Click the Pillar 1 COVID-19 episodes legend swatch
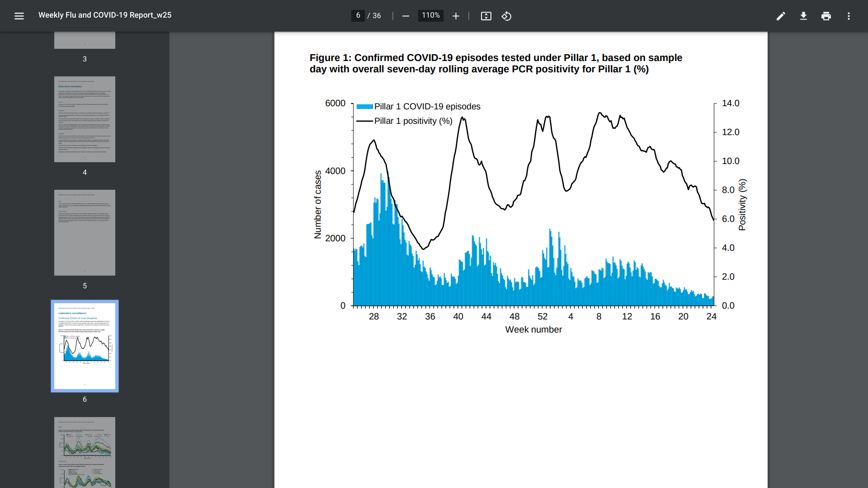 click(x=364, y=107)
